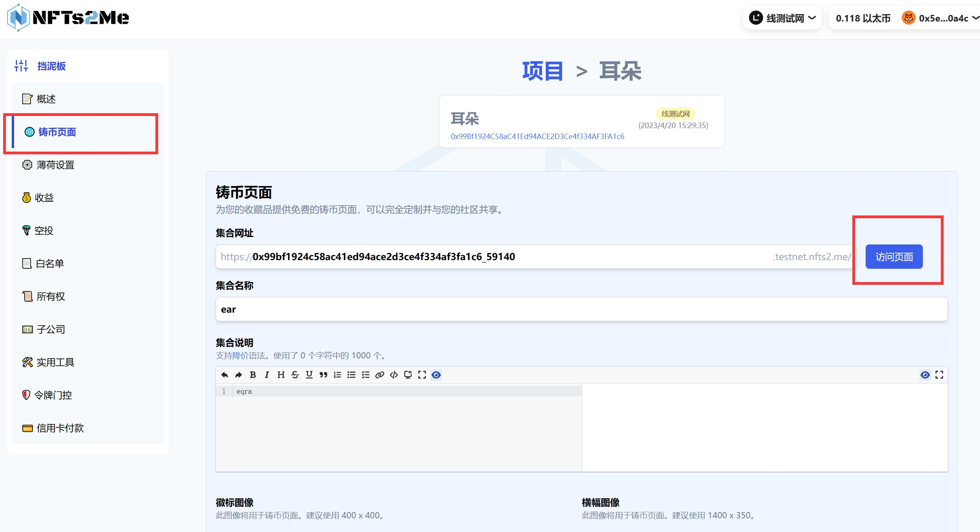Open the 0.118 以太币 balance dropdown

coord(863,18)
